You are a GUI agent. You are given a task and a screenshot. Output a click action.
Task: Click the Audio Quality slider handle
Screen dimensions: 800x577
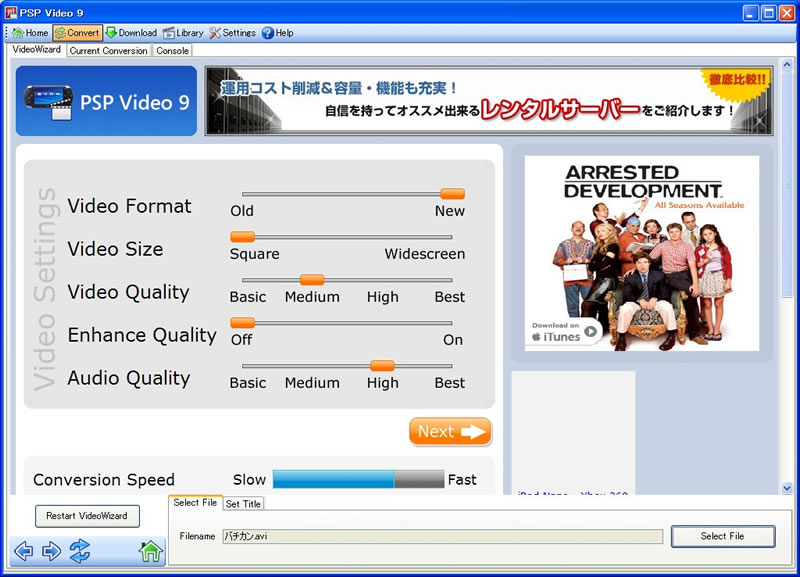click(382, 366)
